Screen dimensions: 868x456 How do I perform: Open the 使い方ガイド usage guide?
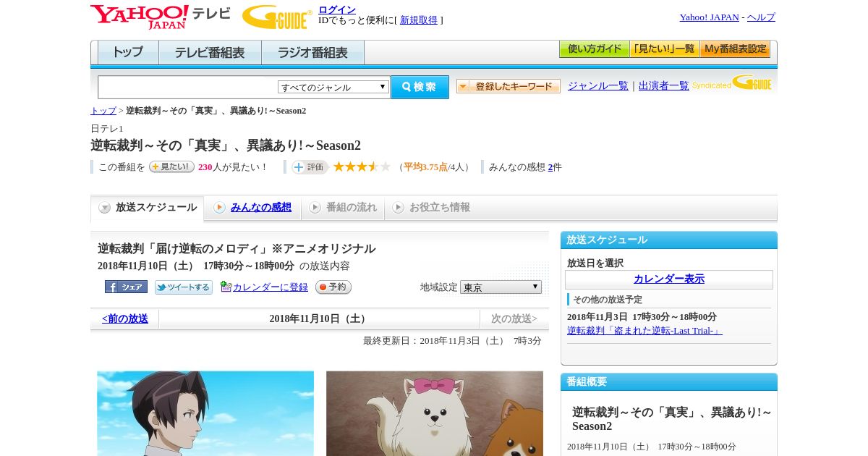point(594,49)
